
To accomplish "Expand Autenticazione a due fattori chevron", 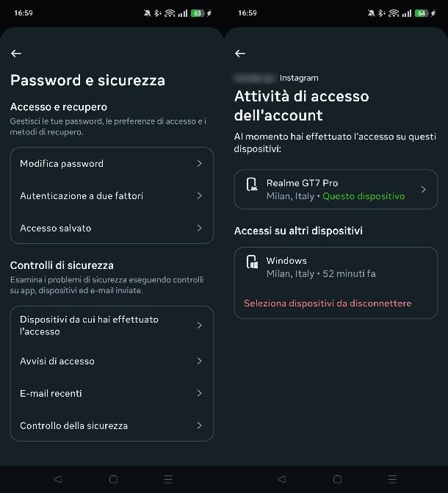I will 199,196.
